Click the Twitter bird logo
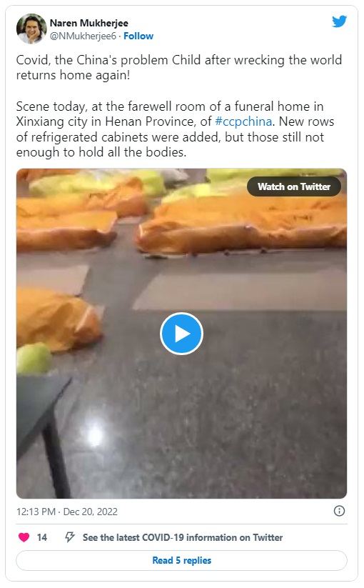The image size is (364, 588). (339, 21)
